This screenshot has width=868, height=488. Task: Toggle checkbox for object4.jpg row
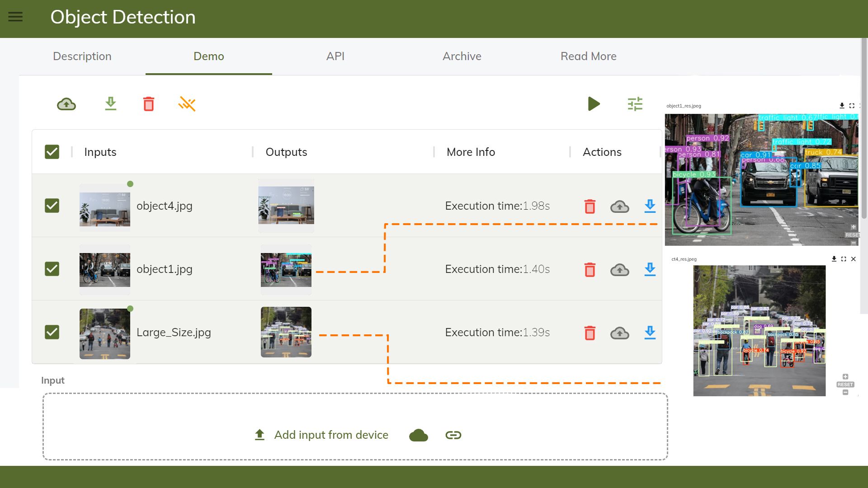click(52, 205)
